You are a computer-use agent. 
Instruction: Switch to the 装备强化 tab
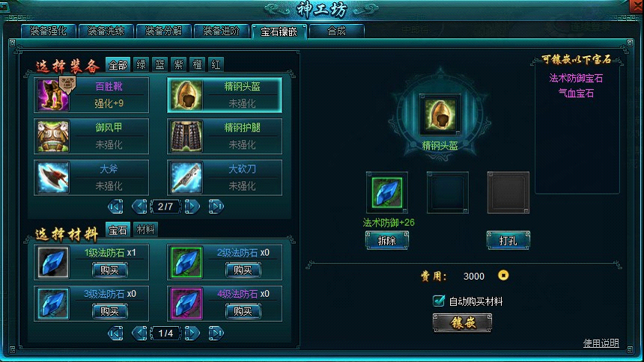tap(49, 31)
